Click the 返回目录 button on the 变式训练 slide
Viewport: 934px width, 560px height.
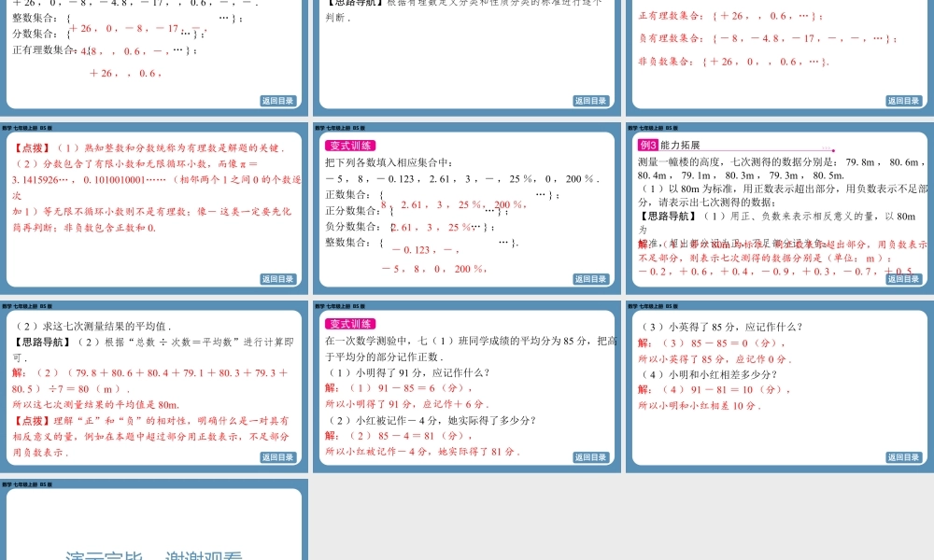tap(590, 279)
